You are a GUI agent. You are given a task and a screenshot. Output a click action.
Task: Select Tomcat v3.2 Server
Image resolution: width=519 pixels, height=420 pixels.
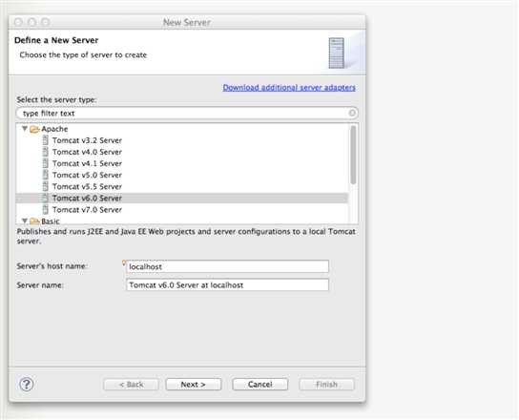point(87,140)
